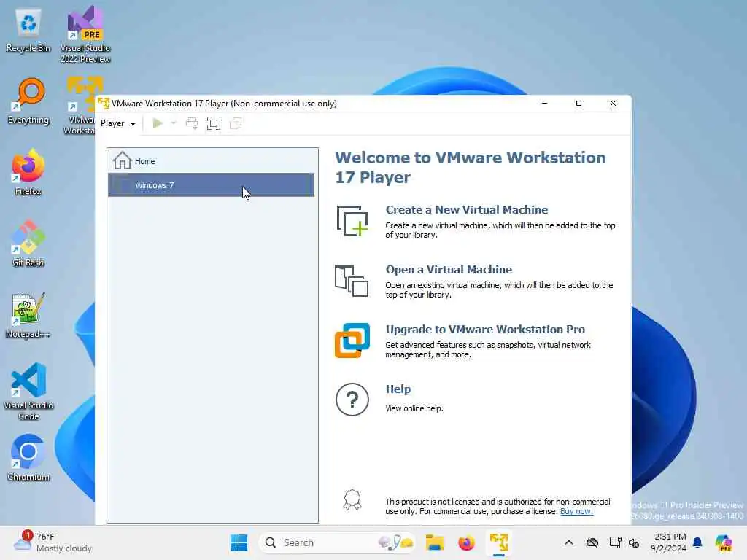Click Create a New Virtual Machine heading
Image resolution: width=747 pixels, height=560 pixels.
466,209
